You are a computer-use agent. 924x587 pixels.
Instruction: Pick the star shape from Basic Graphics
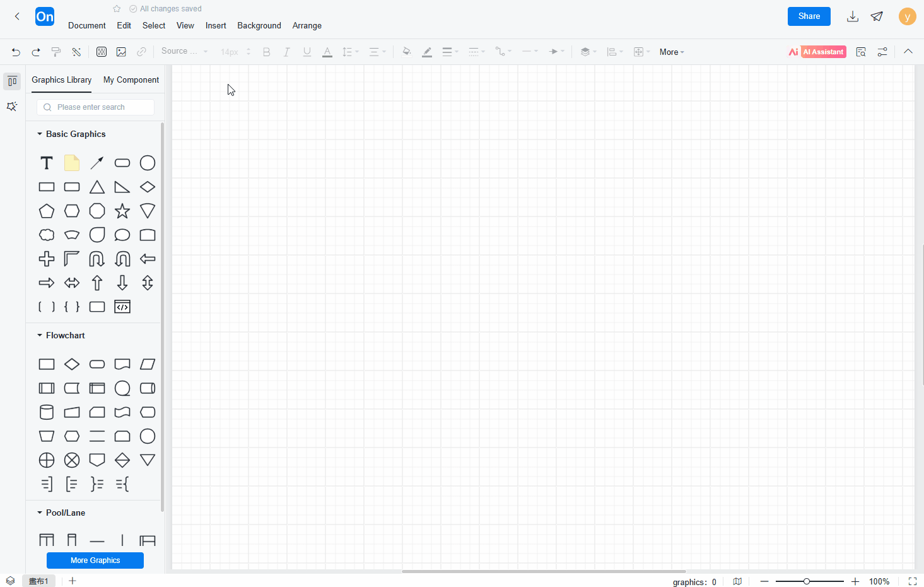pyautogui.click(x=122, y=211)
